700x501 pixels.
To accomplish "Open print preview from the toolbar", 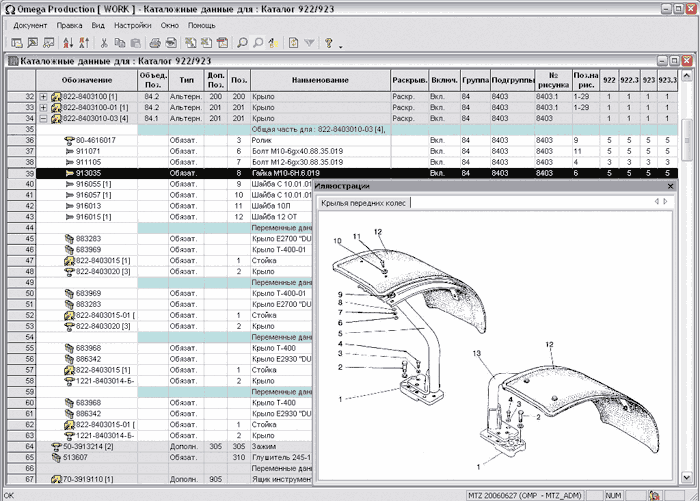I will [x=171, y=43].
